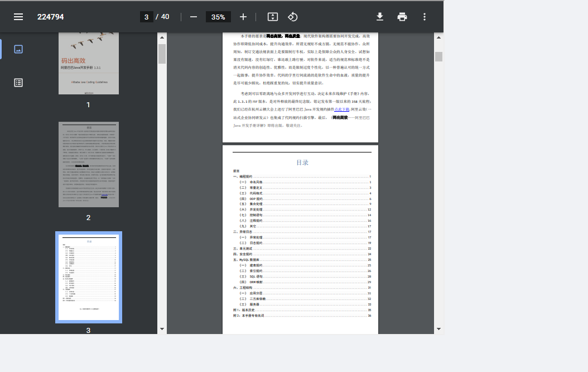Open the 附1:版本历史 contents entry
This screenshot has height=372, width=588.
point(302,310)
